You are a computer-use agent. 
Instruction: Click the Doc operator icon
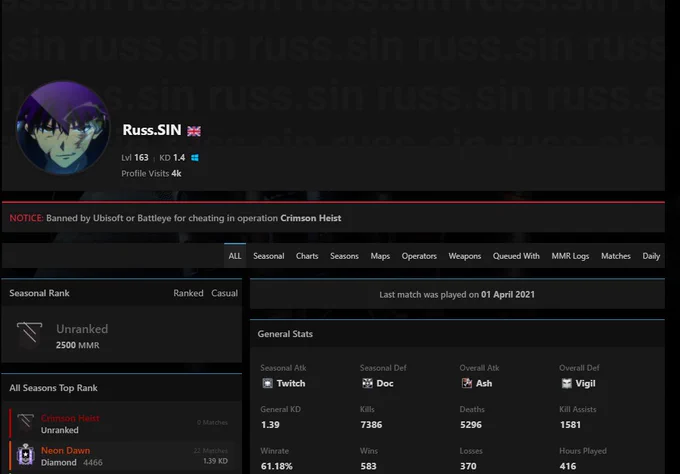367,383
